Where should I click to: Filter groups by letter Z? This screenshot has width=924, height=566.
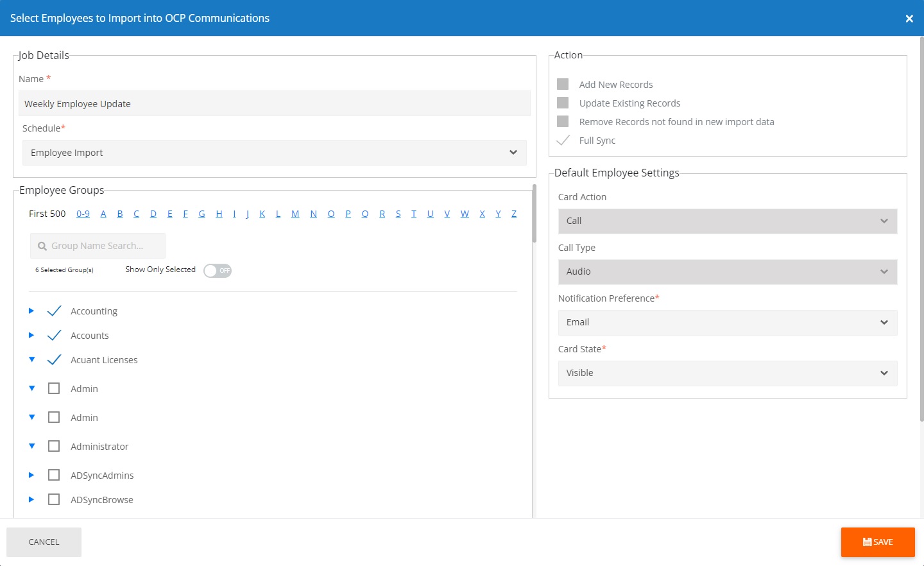[514, 214]
